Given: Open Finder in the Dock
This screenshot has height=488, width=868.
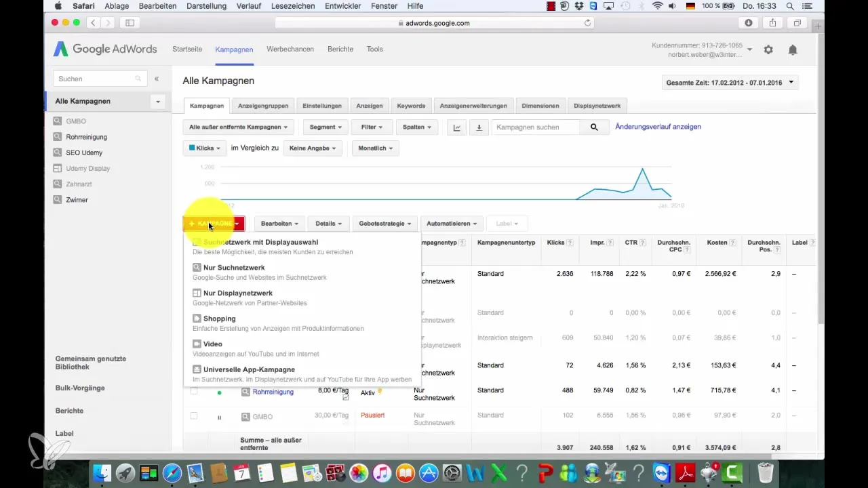Looking at the screenshot, I should click(x=102, y=472).
